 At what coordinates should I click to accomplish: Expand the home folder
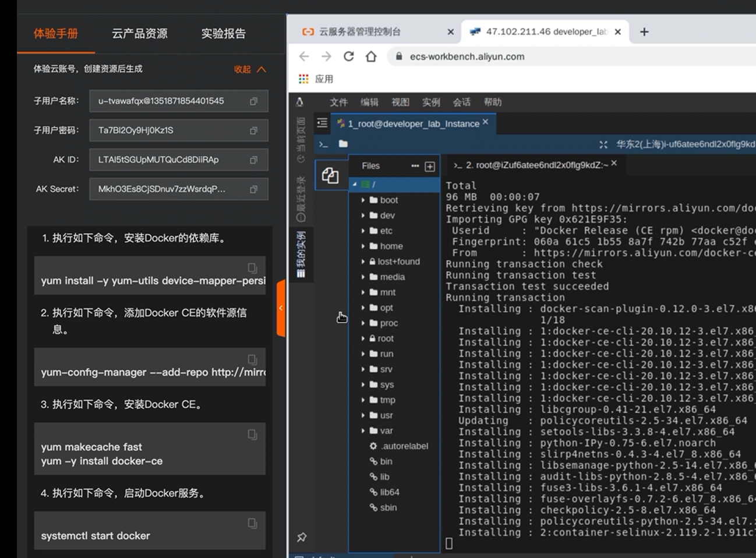[363, 246]
